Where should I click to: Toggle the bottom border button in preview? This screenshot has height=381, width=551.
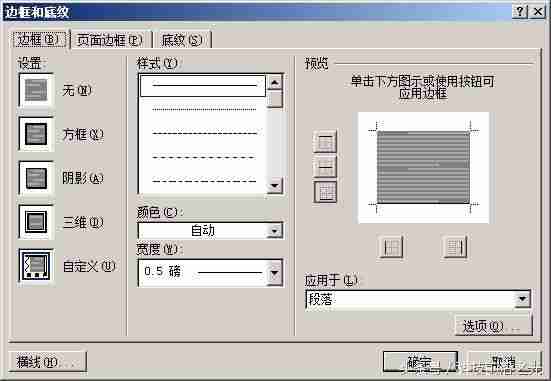click(325, 192)
